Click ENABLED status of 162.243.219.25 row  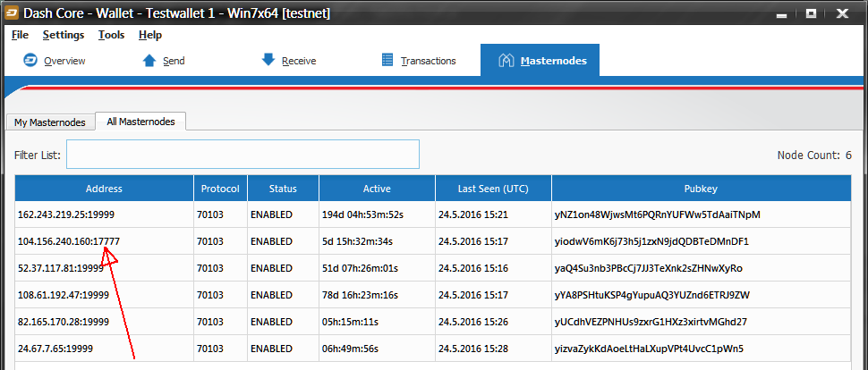click(271, 214)
